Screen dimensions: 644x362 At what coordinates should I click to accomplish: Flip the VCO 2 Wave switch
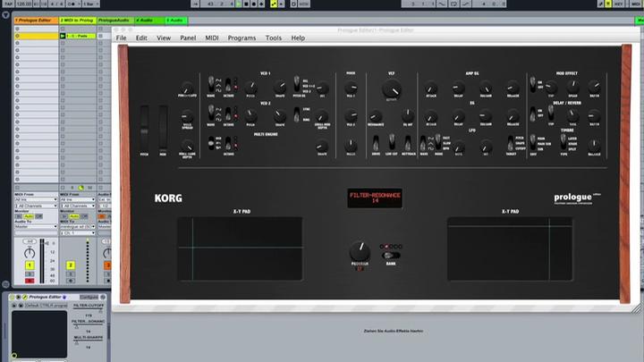click(x=211, y=113)
